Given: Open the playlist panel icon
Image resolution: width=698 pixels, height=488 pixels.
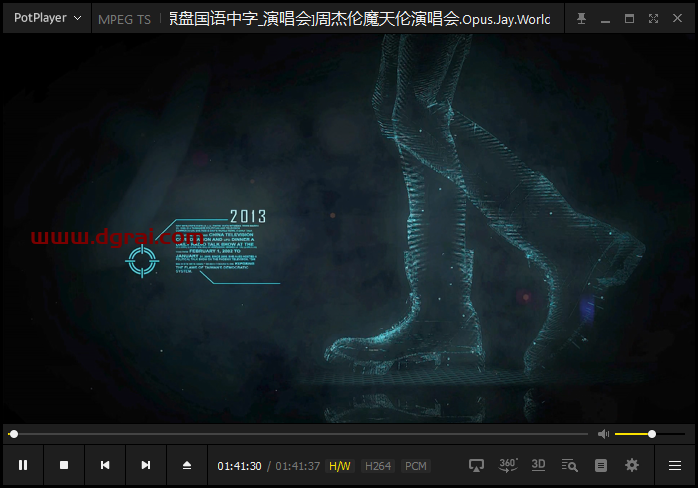Looking at the screenshot, I should 601,466.
